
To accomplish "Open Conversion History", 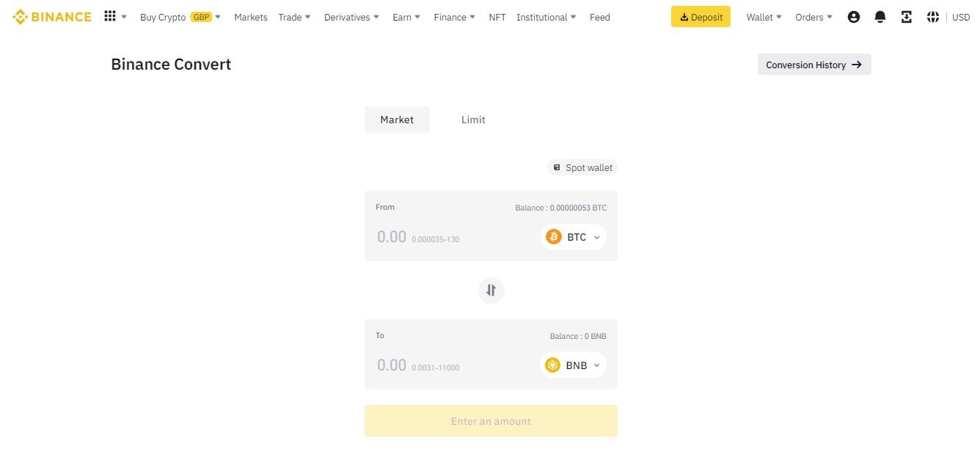I will tap(814, 65).
